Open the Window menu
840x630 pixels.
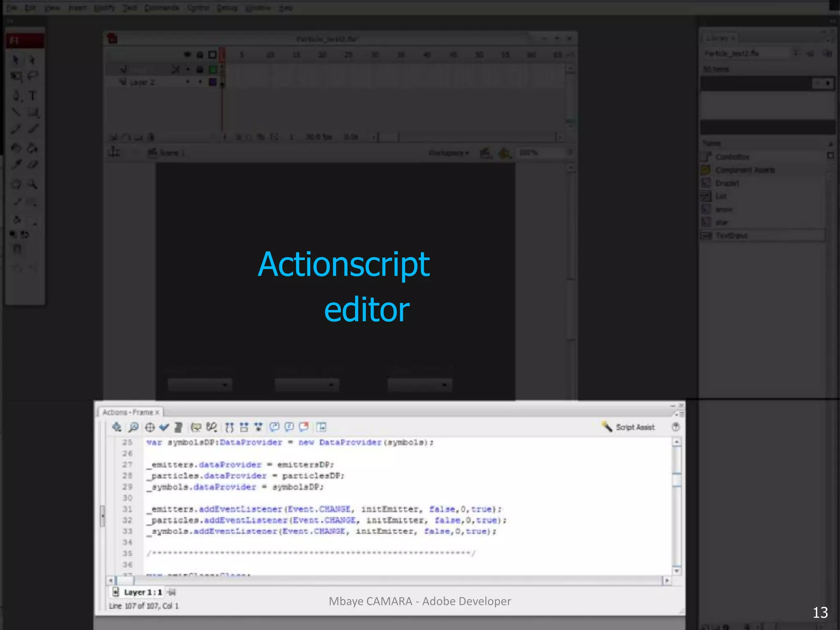258,8
